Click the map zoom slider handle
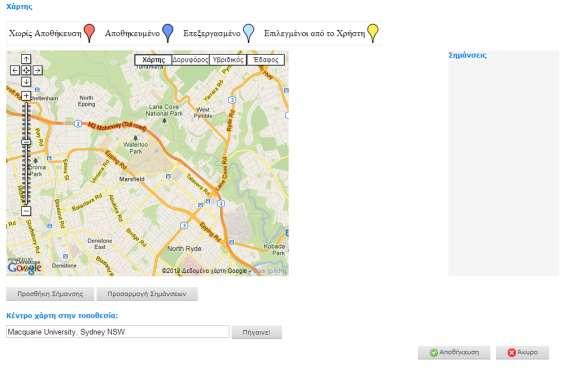 tap(26, 142)
